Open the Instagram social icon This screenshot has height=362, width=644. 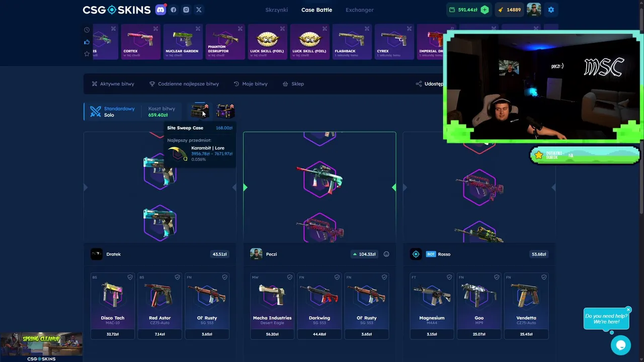click(x=186, y=10)
